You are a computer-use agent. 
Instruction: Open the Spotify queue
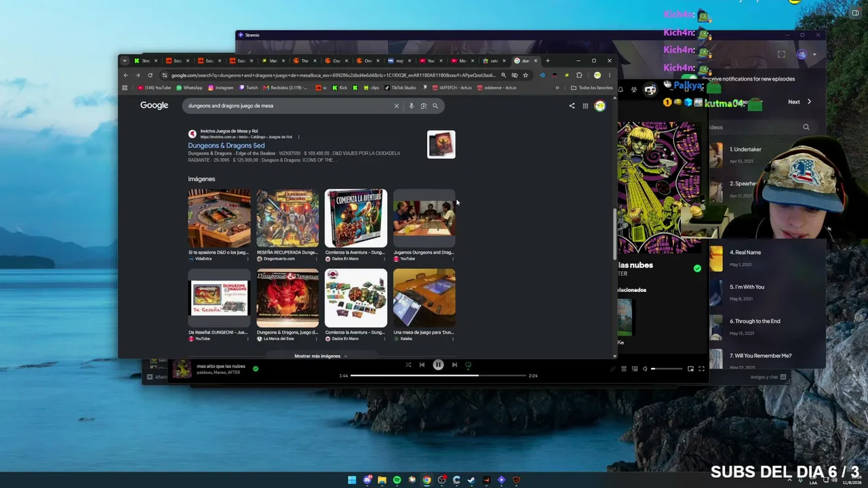coord(624,369)
